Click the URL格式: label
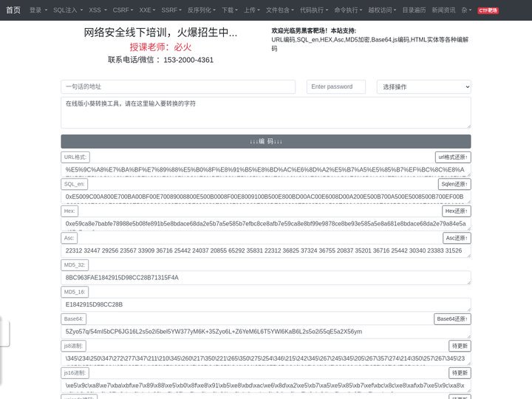532x399 pixels. (x=75, y=157)
